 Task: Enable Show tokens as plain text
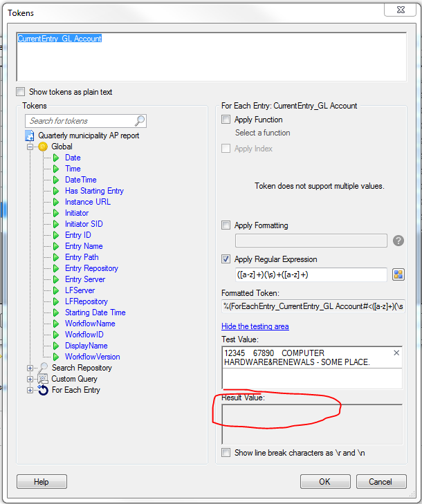pyautogui.click(x=21, y=92)
